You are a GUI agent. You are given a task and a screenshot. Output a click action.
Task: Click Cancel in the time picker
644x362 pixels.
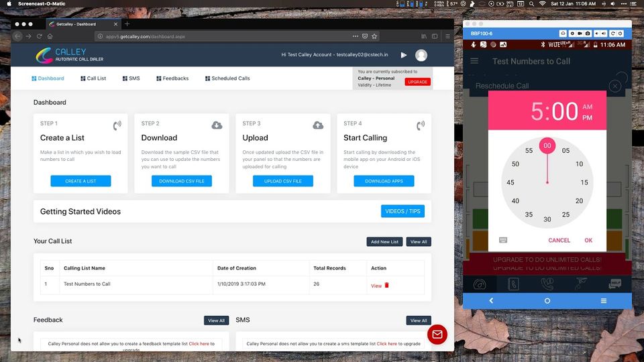[559, 240]
